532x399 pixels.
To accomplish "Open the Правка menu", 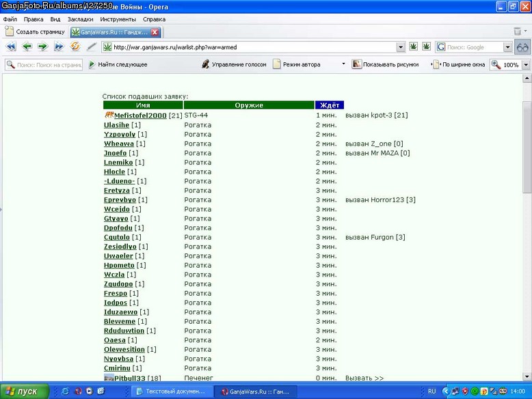I will coord(34,19).
